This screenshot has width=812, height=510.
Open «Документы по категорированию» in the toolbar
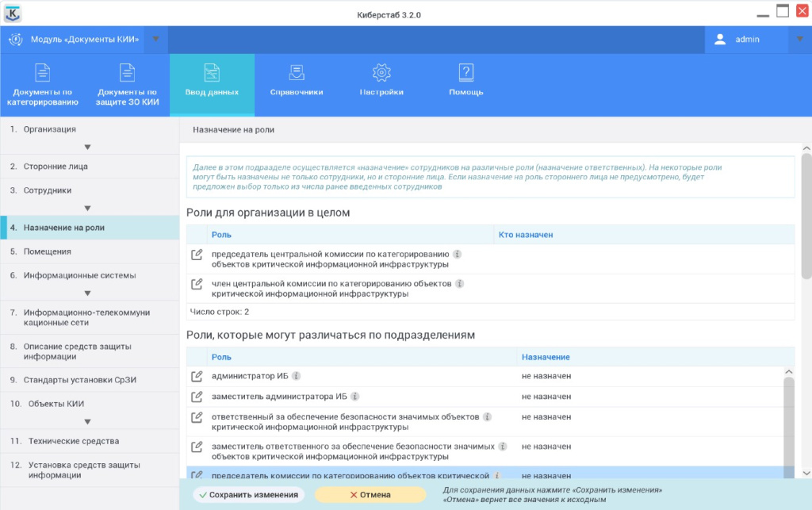(42, 85)
